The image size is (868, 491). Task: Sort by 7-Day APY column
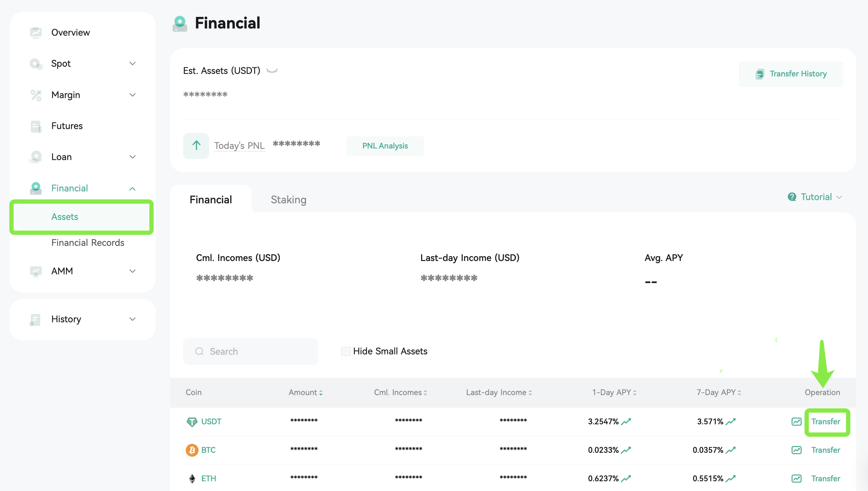[719, 392]
